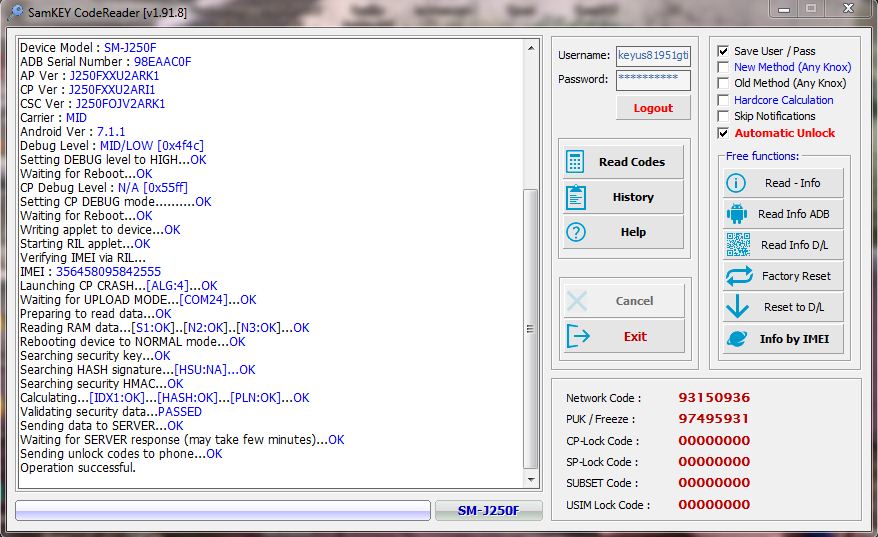The width and height of the screenshot is (878, 537).
Task: Close the SamKEY CodeReader window
Action: (849, 8)
